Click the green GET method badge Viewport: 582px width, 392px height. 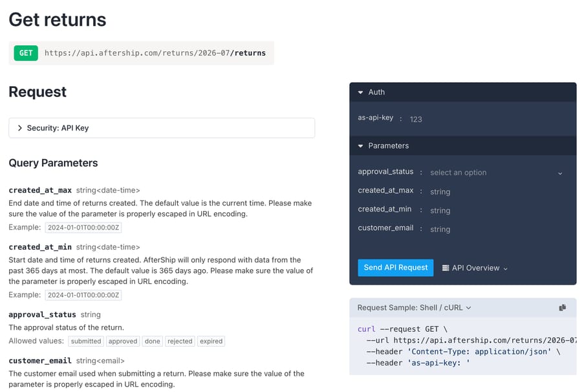[26, 52]
